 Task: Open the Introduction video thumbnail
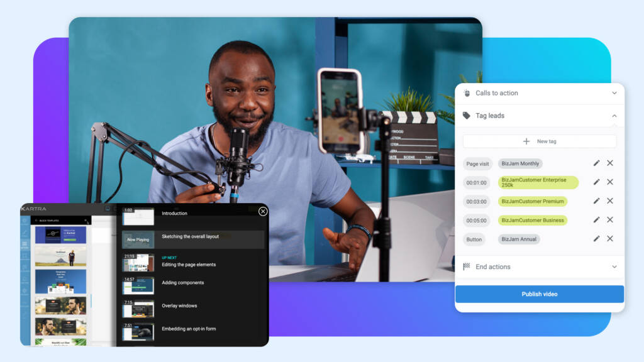[138, 216]
